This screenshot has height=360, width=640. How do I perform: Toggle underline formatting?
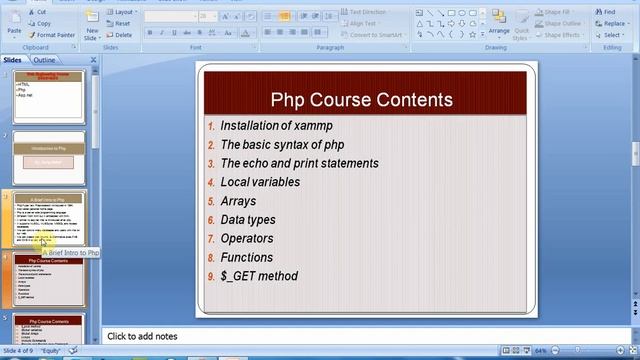174,33
